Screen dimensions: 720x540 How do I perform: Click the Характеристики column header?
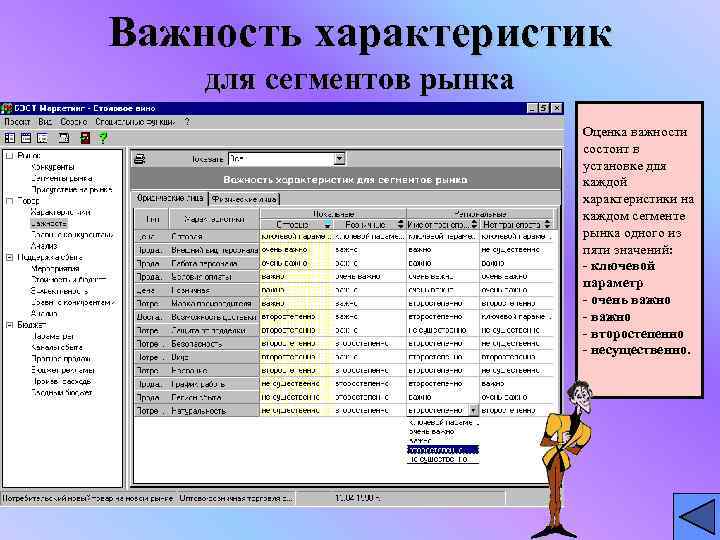pos(214,219)
